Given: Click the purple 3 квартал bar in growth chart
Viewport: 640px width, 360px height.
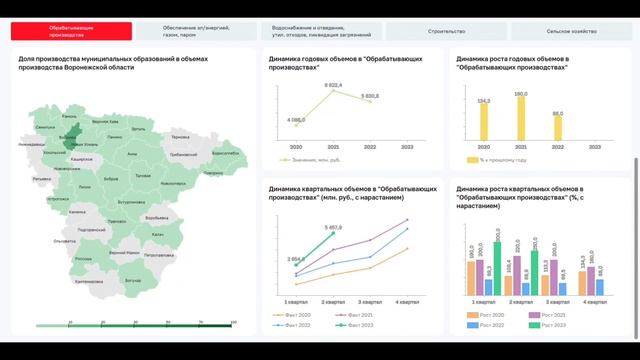Looking at the screenshot, I should point(554,278).
